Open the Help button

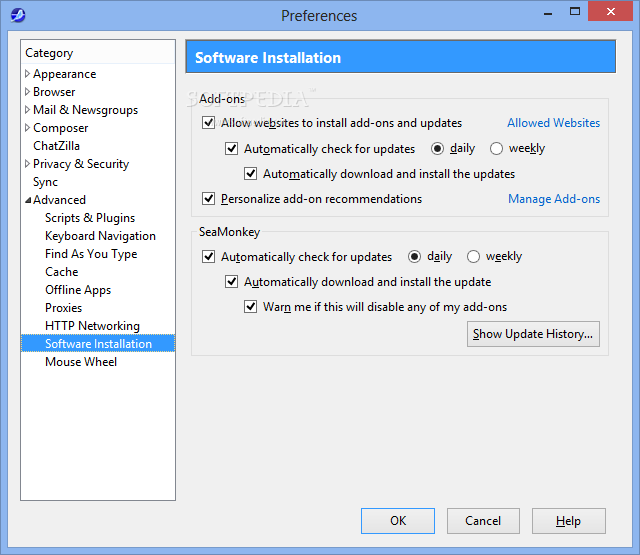[568, 521]
